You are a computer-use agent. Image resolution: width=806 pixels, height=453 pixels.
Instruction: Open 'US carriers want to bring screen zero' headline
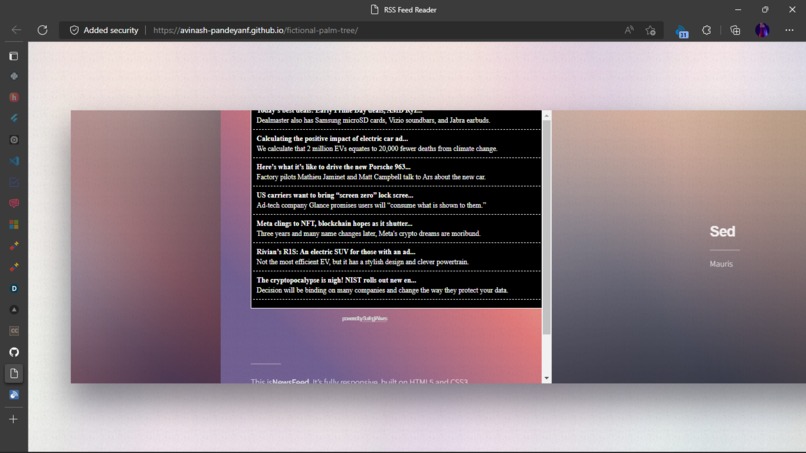335,195
